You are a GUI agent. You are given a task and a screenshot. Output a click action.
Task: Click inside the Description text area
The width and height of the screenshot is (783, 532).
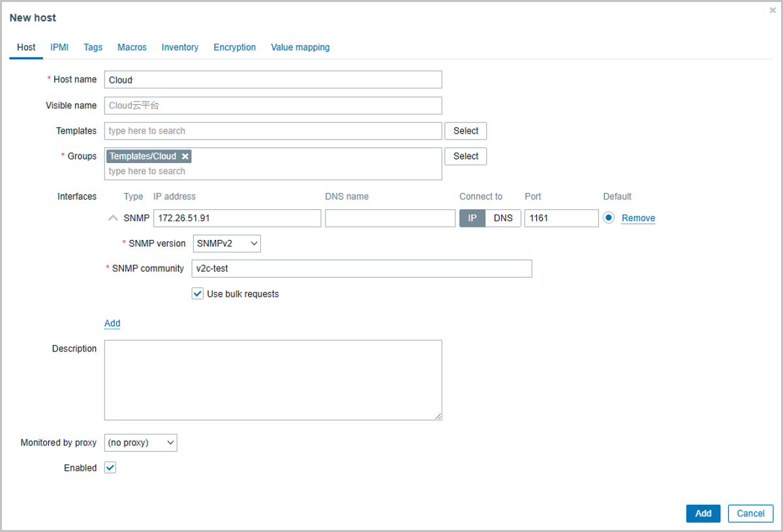[273, 378]
